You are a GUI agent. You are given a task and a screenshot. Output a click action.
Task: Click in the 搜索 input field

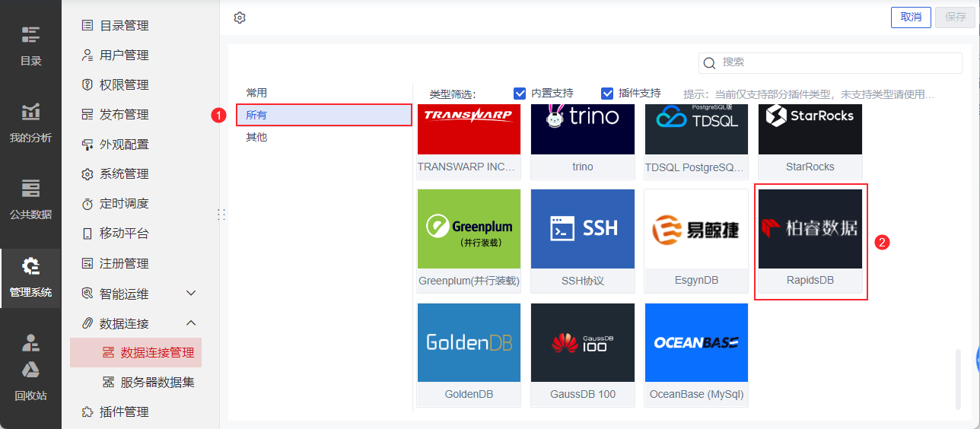(831, 63)
